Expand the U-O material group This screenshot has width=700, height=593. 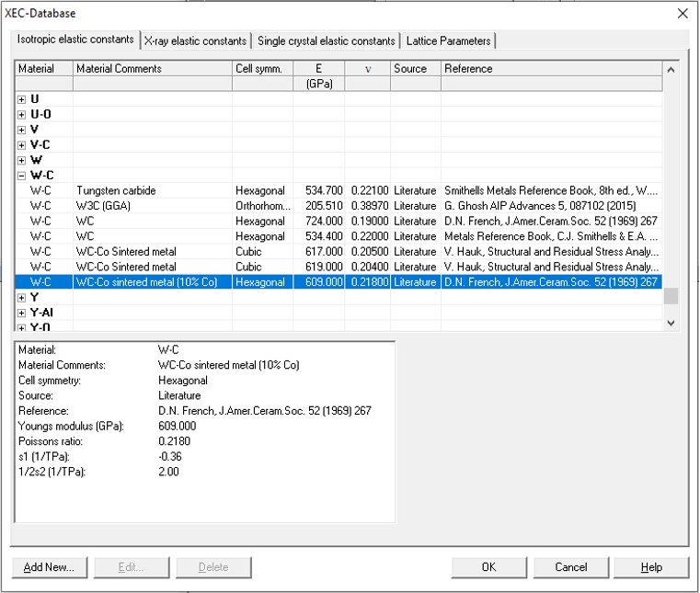click(x=22, y=114)
